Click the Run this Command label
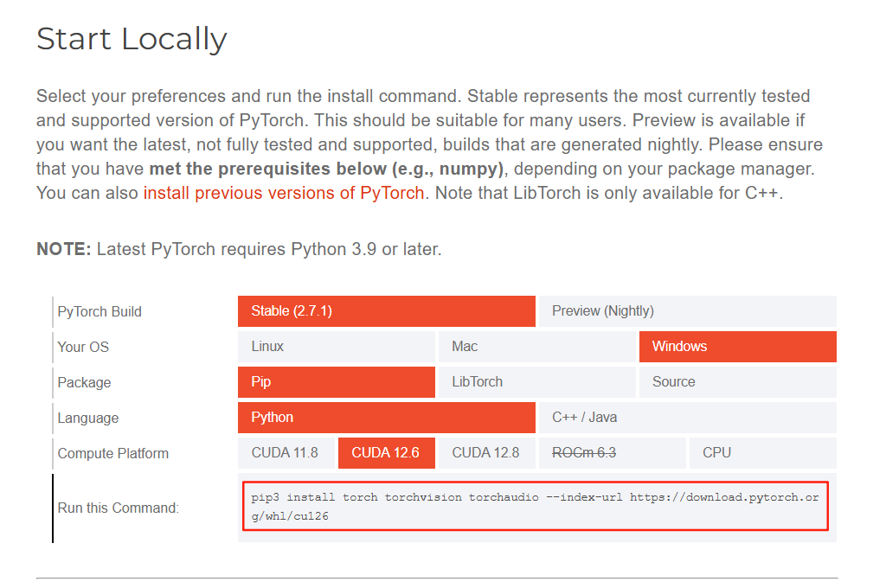The height and width of the screenshot is (588, 886). pos(118,508)
